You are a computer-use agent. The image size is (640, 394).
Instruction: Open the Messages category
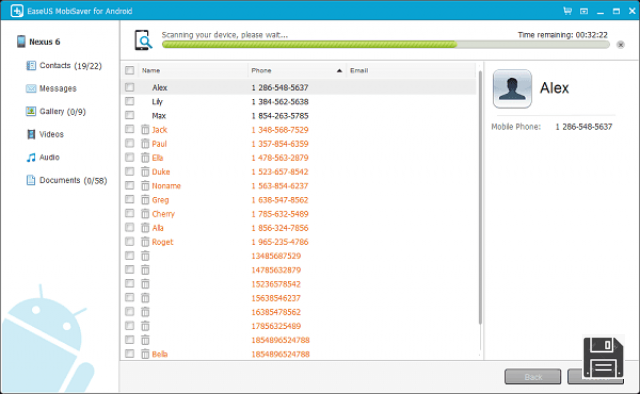pyautogui.click(x=51, y=89)
